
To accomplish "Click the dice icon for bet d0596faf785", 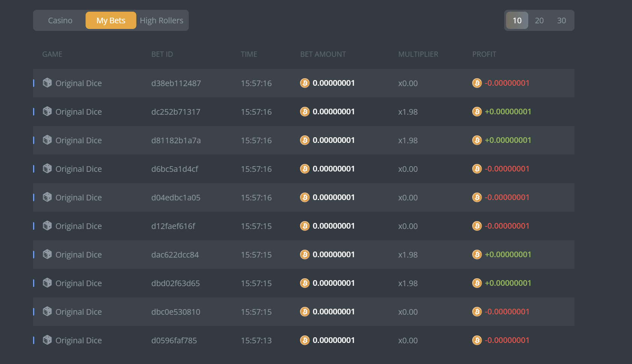I will click(47, 340).
